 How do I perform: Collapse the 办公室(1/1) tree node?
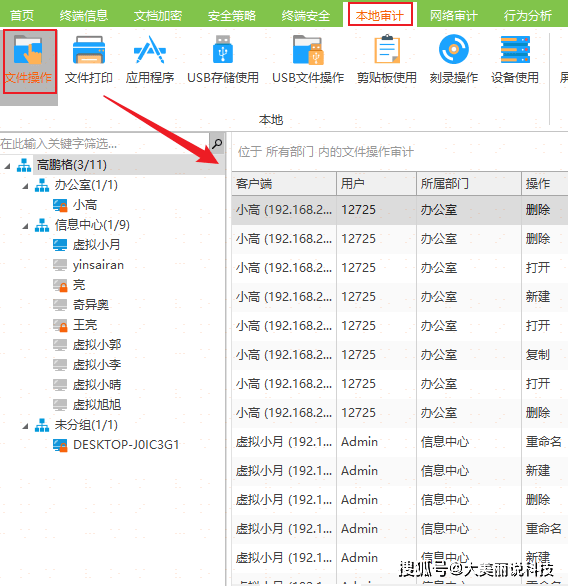pyautogui.click(x=25, y=186)
